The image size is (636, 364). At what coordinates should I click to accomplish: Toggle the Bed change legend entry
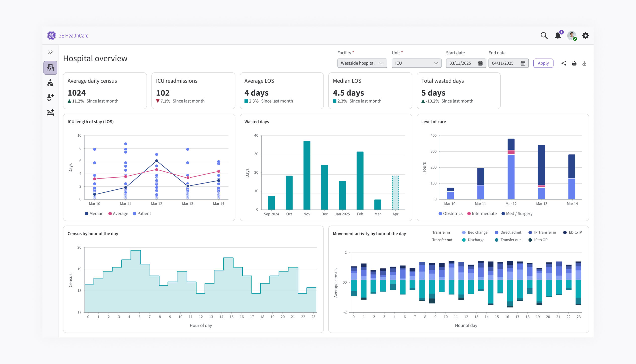(475, 232)
